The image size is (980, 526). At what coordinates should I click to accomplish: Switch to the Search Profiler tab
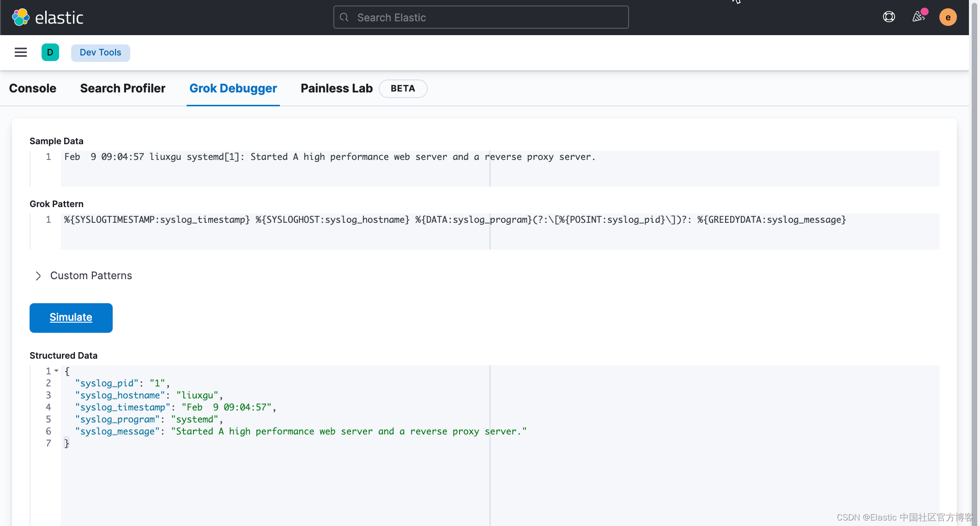(x=122, y=88)
